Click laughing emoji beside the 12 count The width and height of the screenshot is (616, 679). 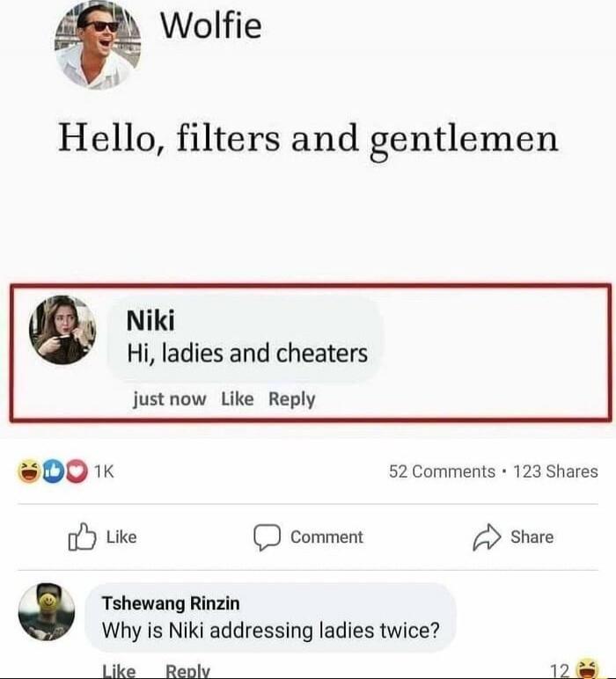point(587,668)
